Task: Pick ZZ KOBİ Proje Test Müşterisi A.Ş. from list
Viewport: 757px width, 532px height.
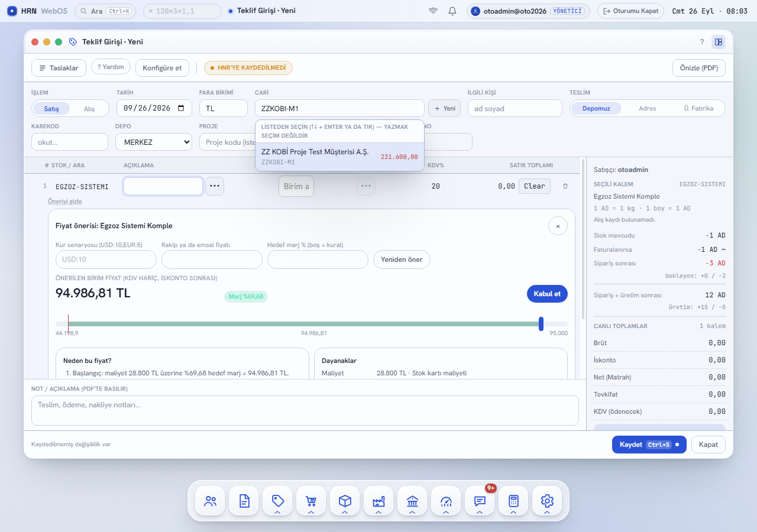Action: pyautogui.click(x=339, y=157)
